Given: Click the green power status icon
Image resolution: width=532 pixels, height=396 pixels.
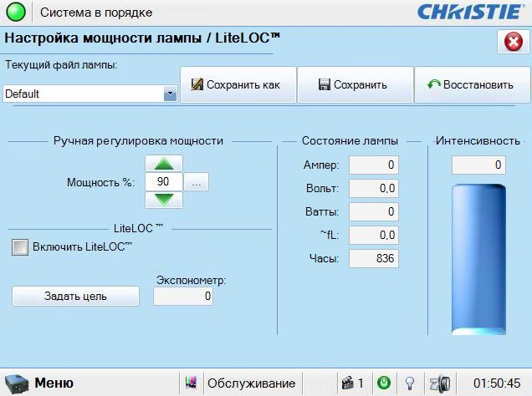Looking at the screenshot, I should [383, 383].
